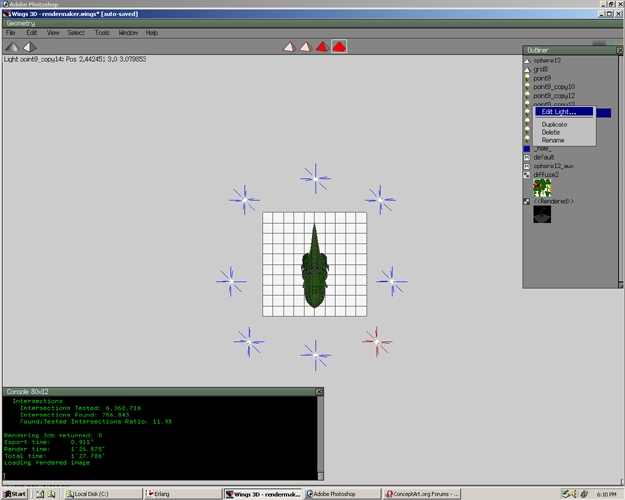Toggle orthographic/perspective view pyramid icon
Image resolution: width=625 pixels, height=500 pixels.
point(29,47)
